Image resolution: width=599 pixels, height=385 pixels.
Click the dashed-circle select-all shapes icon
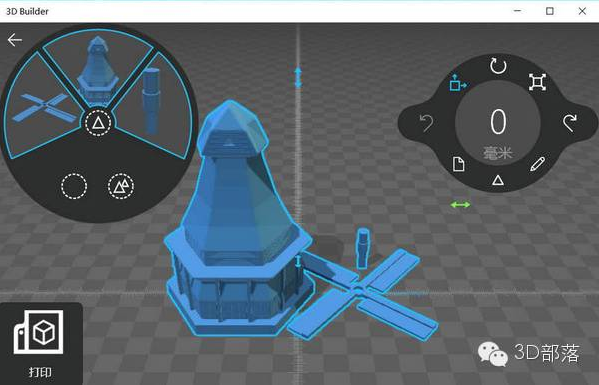[121, 186]
